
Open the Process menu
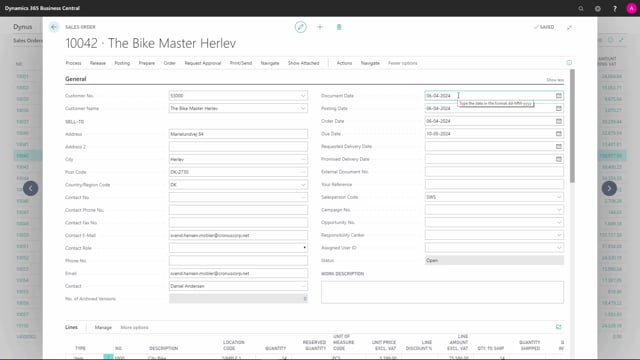coord(73,63)
